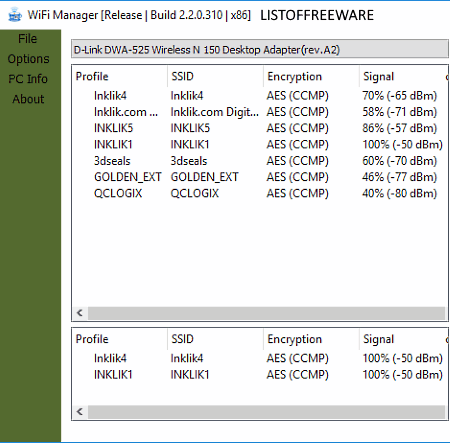The image size is (450, 443).
Task: Open the File menu
Action: pyautogui.click(x=28, y=39)
